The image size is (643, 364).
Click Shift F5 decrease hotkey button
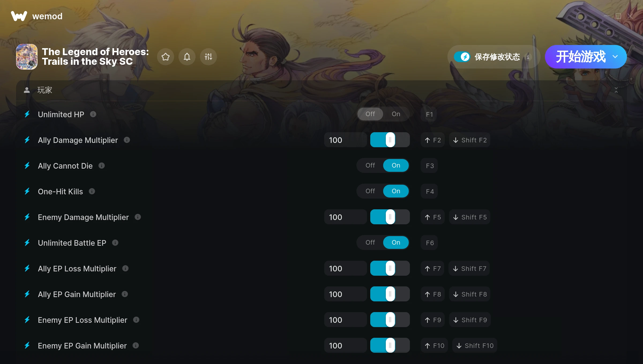pyautogui.click(x=470, y=217)
